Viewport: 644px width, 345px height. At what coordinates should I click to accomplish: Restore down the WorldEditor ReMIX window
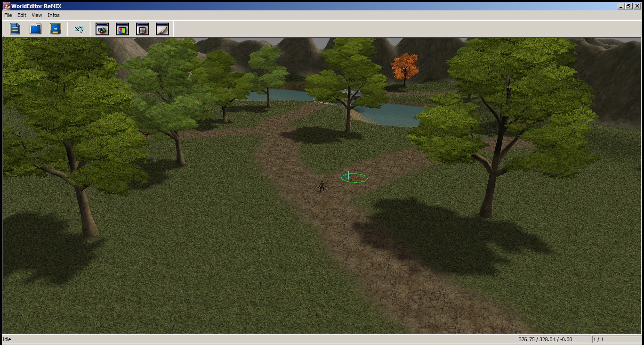click(x=628, y=6)
